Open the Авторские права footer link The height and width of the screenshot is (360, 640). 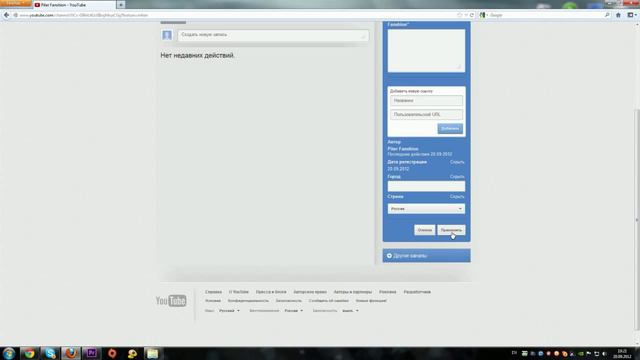(x=310, y=292)
